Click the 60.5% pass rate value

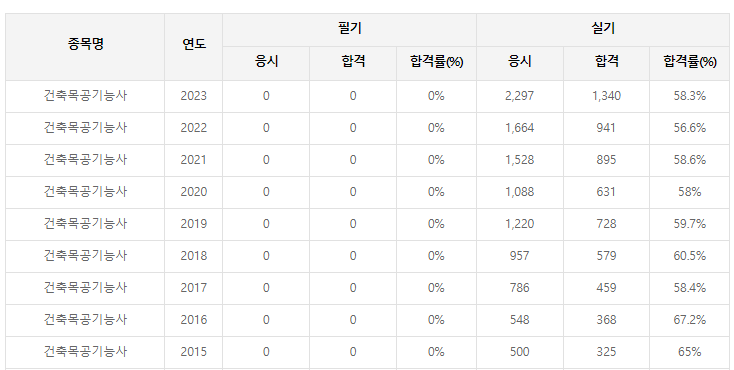[690, 256]
